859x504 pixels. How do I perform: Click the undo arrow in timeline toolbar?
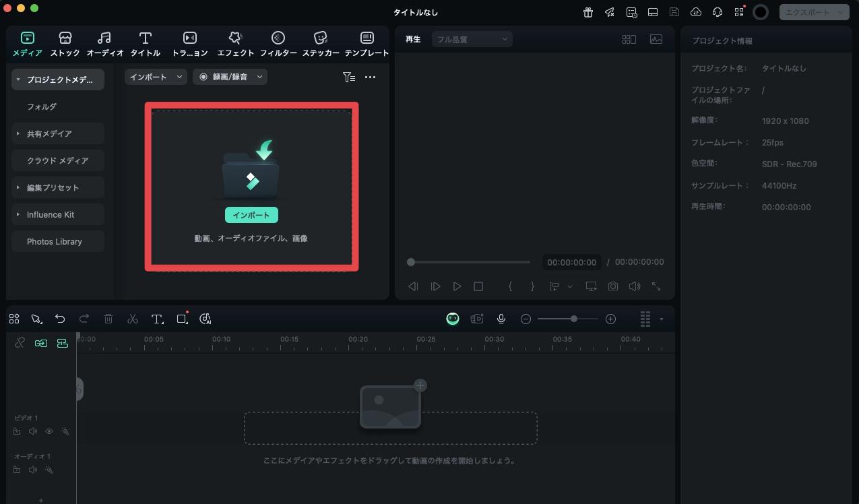pos(60,319)
